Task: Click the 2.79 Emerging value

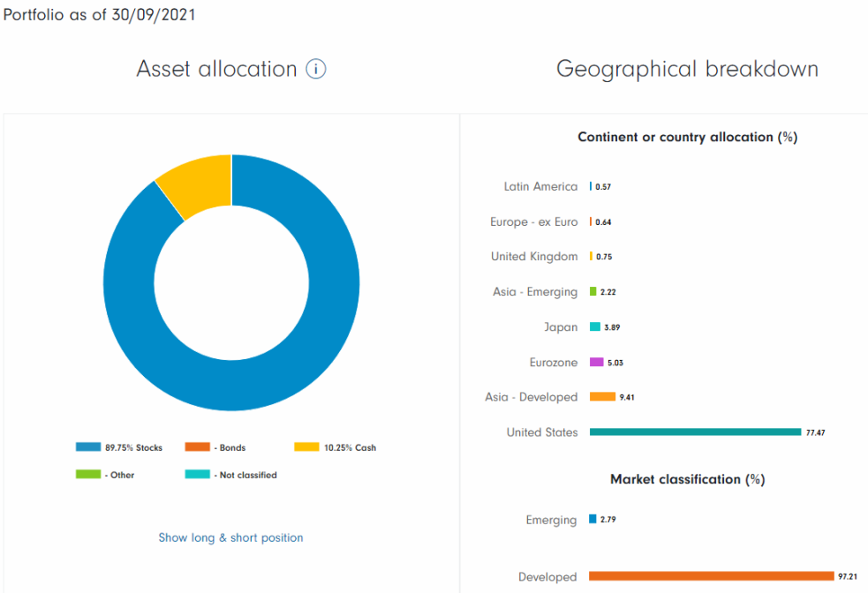Action: (608, 520)
